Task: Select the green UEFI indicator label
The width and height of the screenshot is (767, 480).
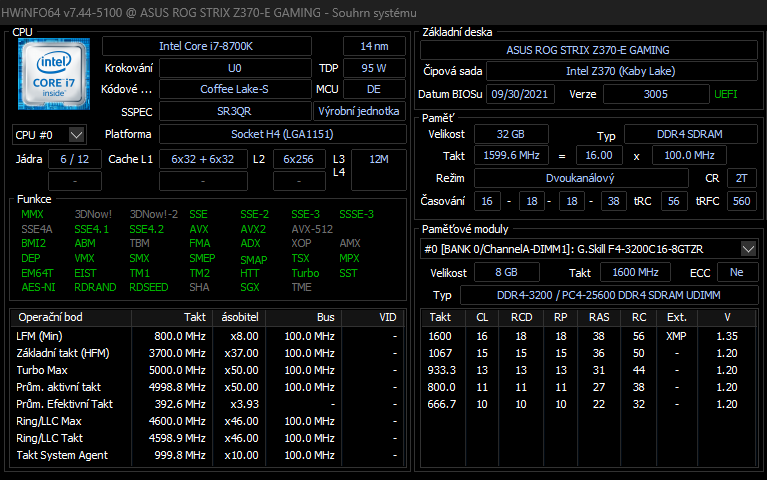Action: pos(726,94)
